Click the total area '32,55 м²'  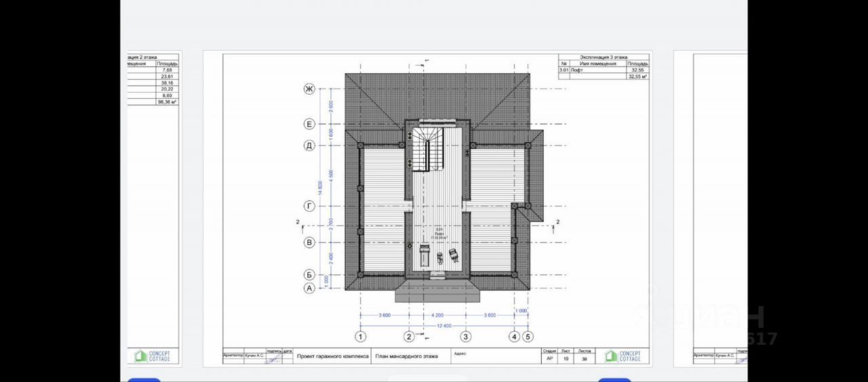(x=638, y=77)
